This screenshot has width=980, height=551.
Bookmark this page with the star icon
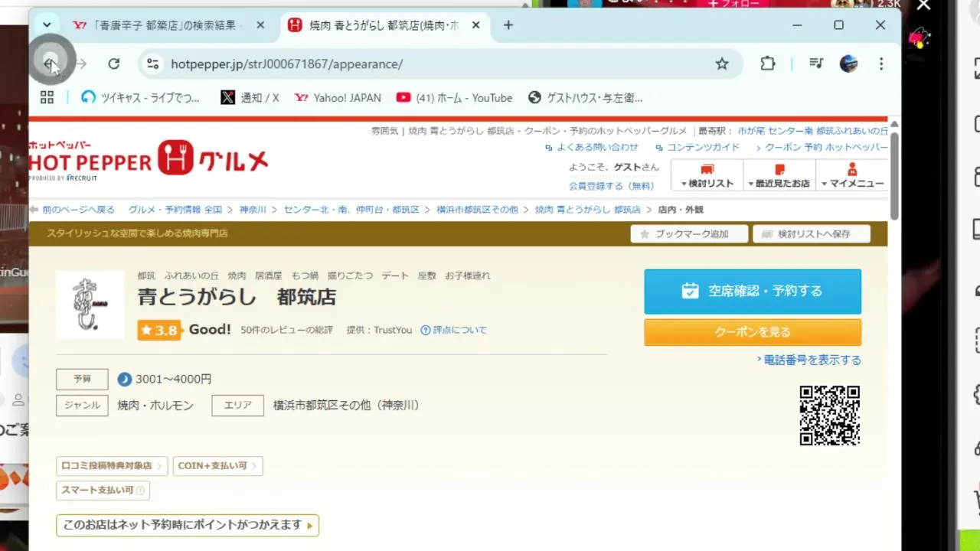point(722,64)
